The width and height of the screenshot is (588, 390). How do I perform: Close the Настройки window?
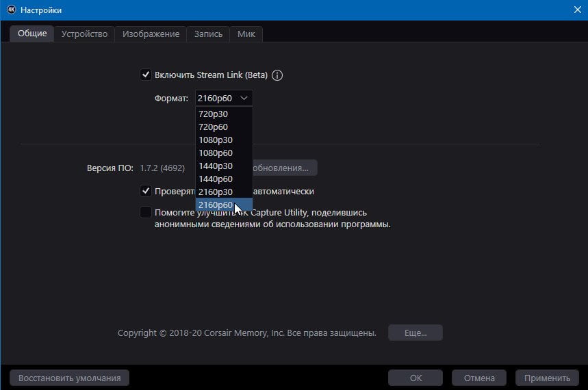[x=578, y=10]
